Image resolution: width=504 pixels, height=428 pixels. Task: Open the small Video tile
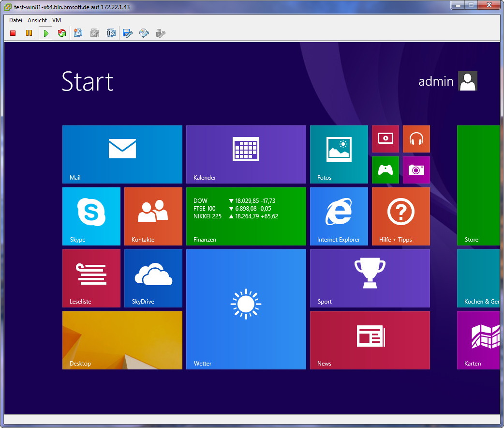385,139
